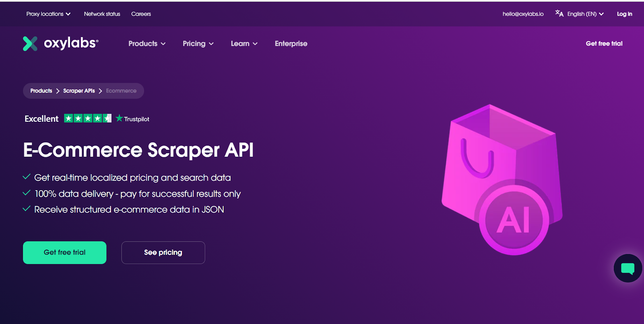Viewport: 644px width, 324px height.
Task: Click the Ecommerce breadcrumb item
Action: [x=121, y=91]
